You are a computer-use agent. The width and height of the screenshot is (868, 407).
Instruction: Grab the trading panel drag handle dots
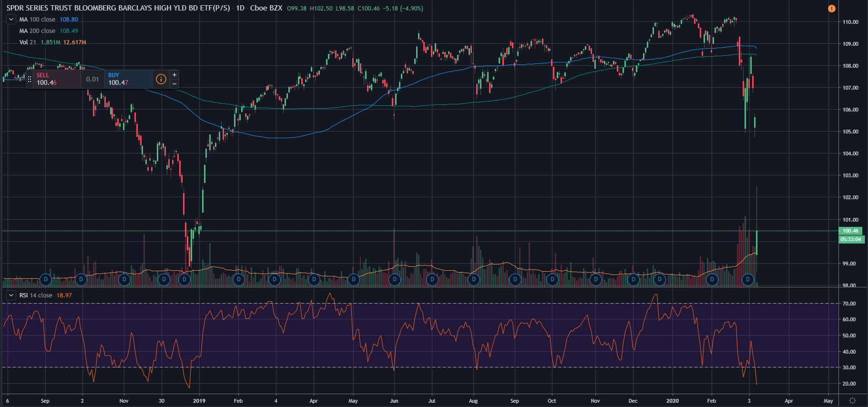pos(30,79)
